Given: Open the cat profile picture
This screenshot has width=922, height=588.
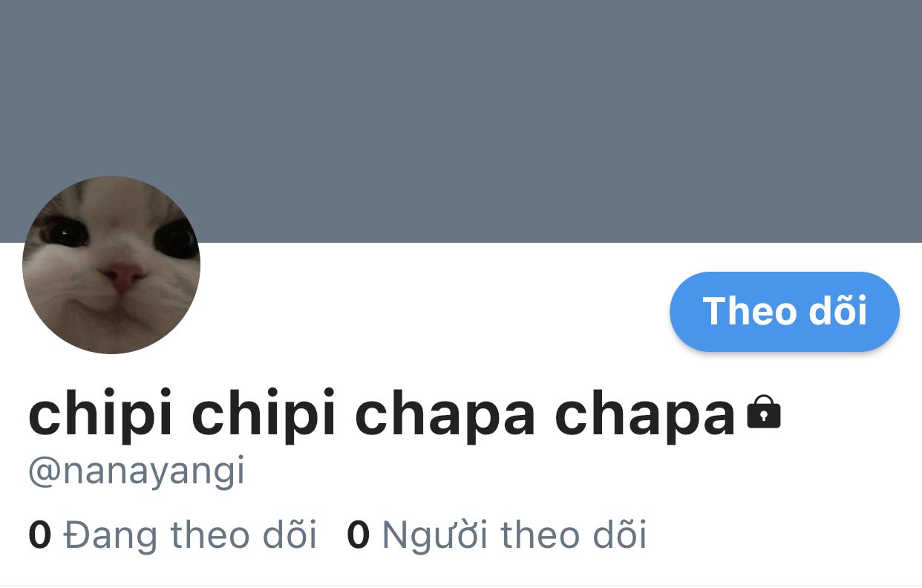Looking at the screenshot, I should click(x=111, y=265).
